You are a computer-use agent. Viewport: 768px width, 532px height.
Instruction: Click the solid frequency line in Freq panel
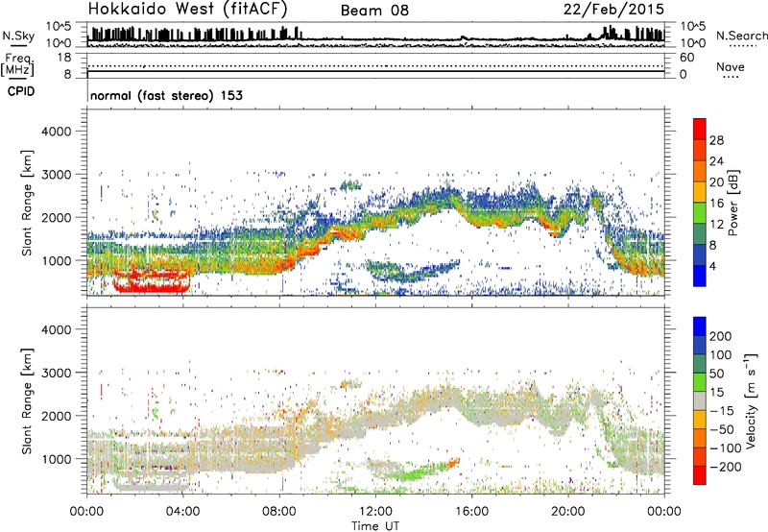375,71
